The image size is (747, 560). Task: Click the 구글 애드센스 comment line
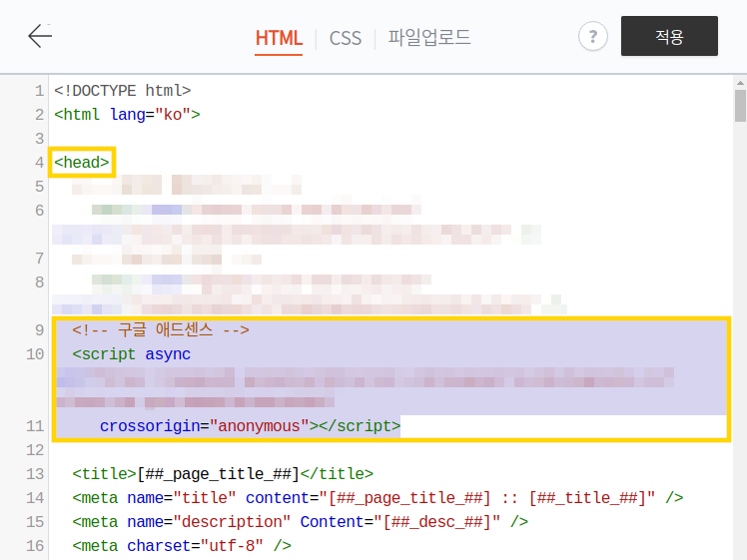pos(161,330)
